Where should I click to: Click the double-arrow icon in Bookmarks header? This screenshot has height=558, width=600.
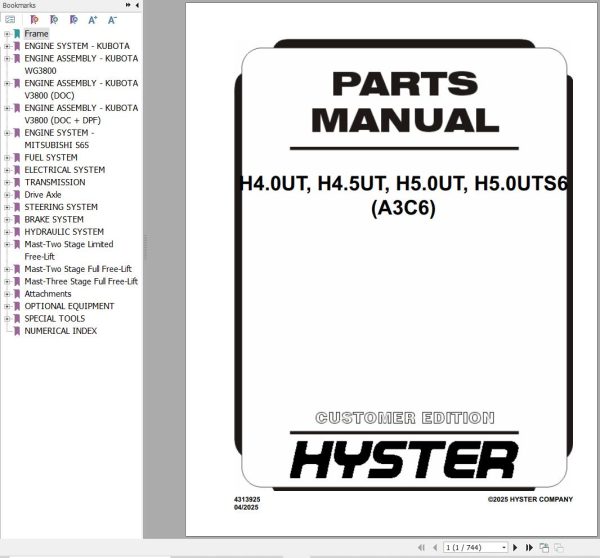click(128, 5)
